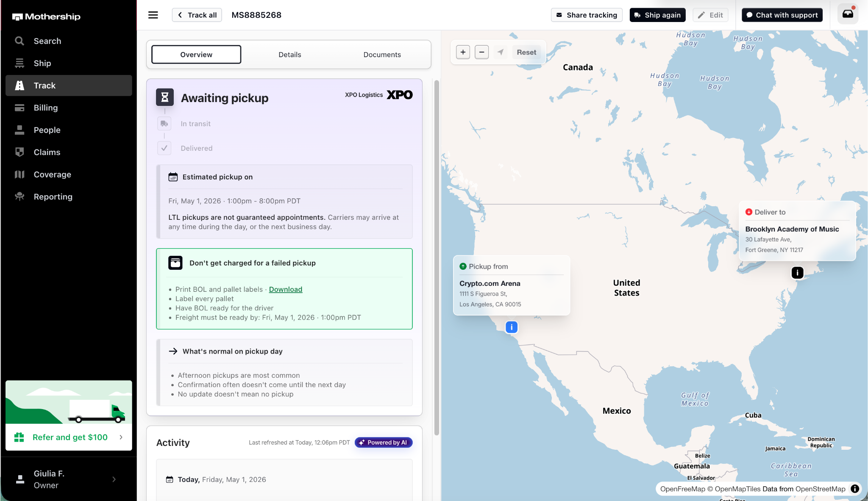This screenshot has width=868, height=501.
Task: Download BOL and pallet labels
Action: coord(286,289)
